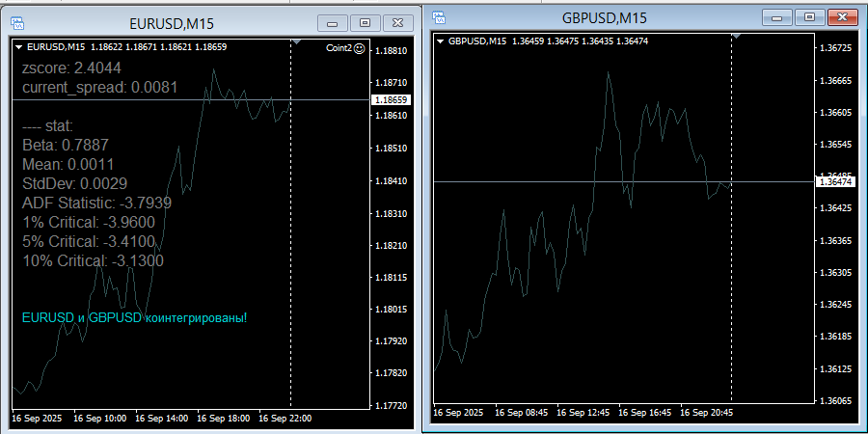Click the 10% Critical: -3.1300 line
Viewport: 868px width, 434px height.
(93, 260)
